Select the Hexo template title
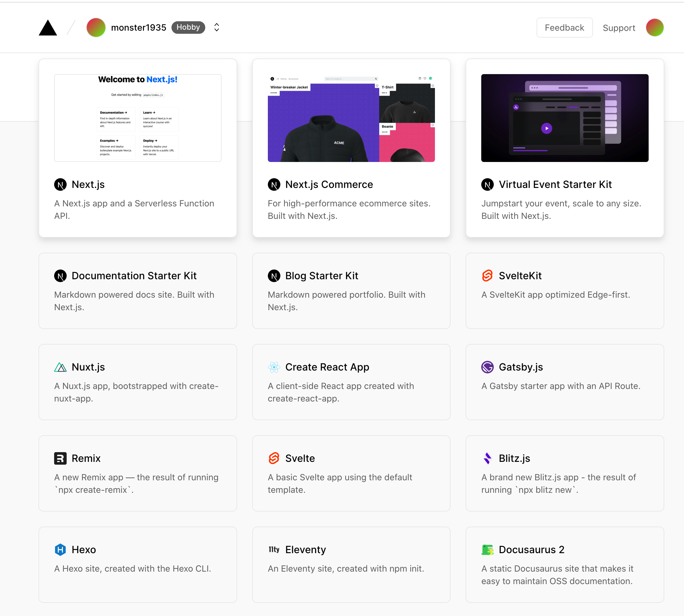 (x=84, y=550)
